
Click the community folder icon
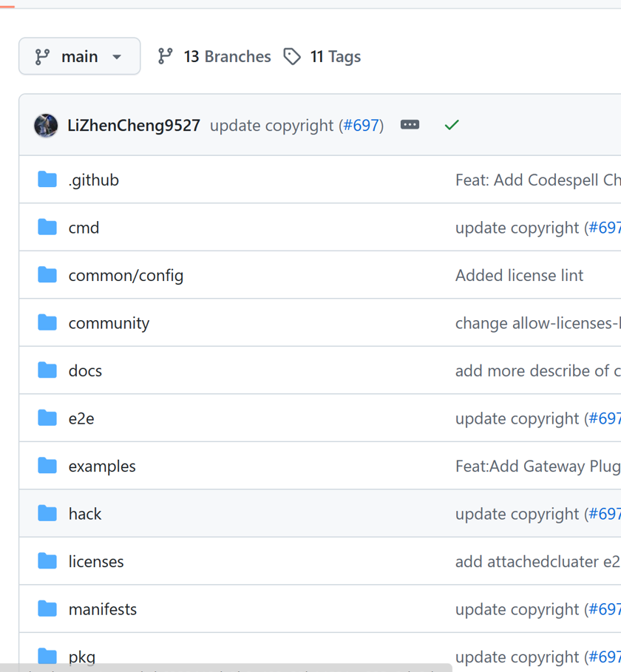click(47, 322)
